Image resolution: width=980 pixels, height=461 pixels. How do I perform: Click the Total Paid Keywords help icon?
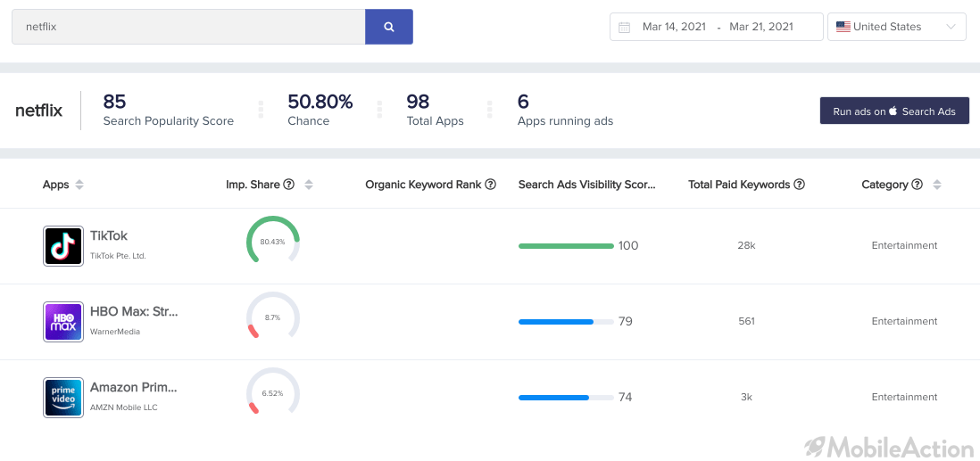[799, 185]
